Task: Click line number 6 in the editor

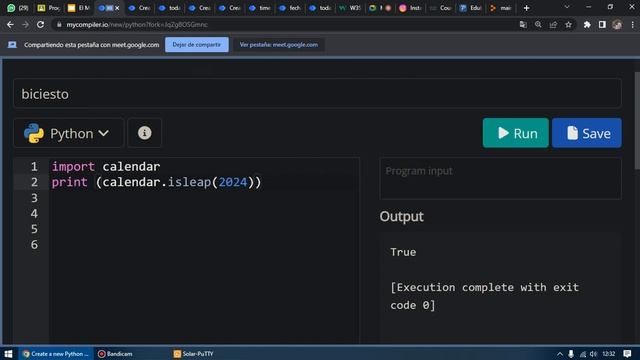Action: [x=34, y=244]
